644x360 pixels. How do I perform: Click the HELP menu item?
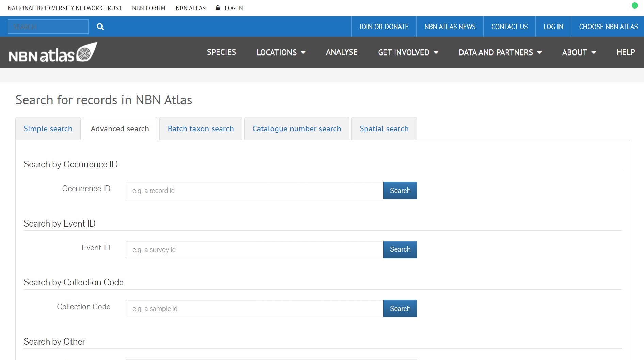point(625,52)
